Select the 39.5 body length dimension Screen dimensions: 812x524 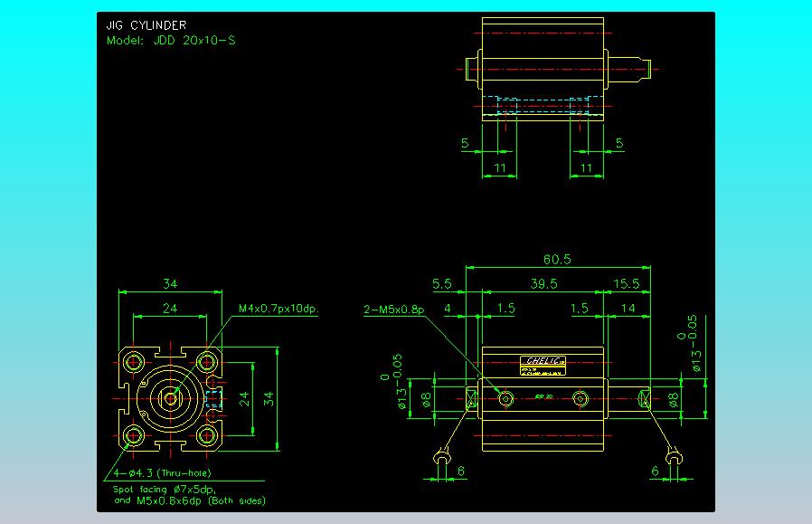[543, 283]
